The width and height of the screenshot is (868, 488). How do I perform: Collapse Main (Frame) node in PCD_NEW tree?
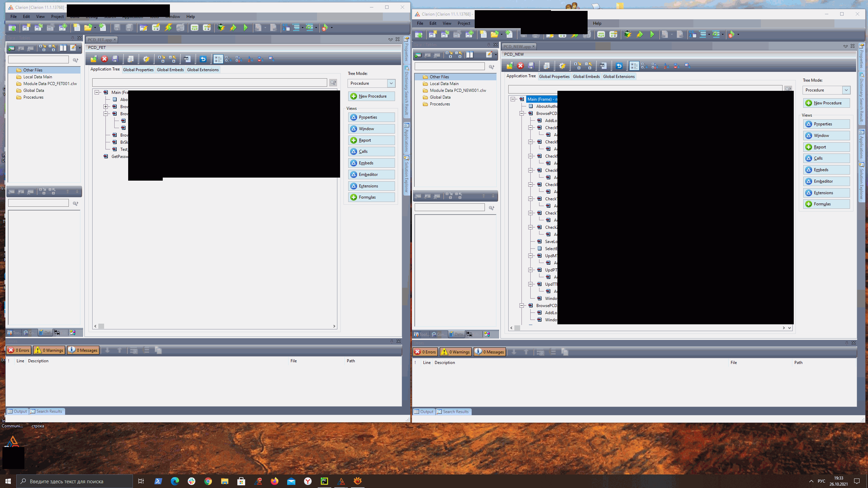(x=513, y=99)
